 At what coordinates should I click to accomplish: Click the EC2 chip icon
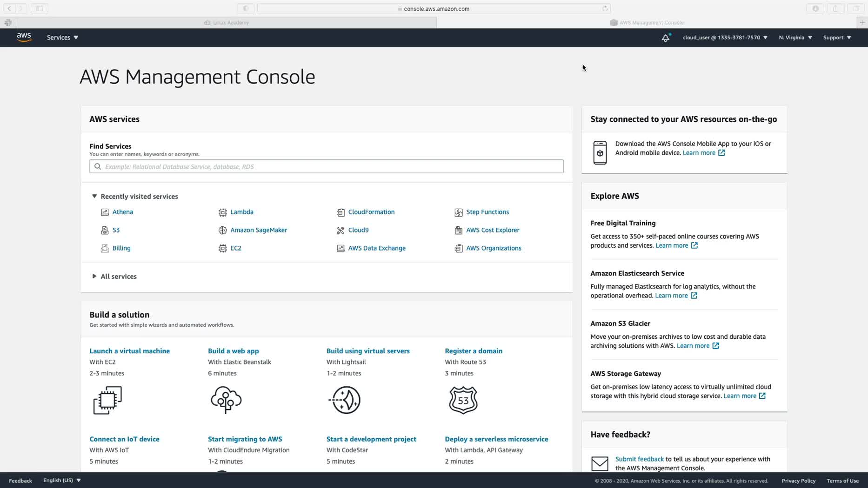coord(223,249)
